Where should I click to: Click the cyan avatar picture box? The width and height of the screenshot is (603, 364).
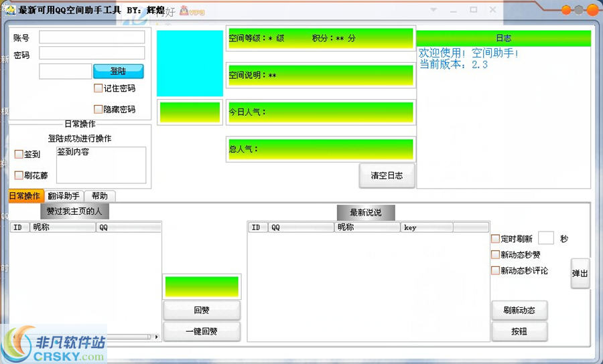point(190,64)
